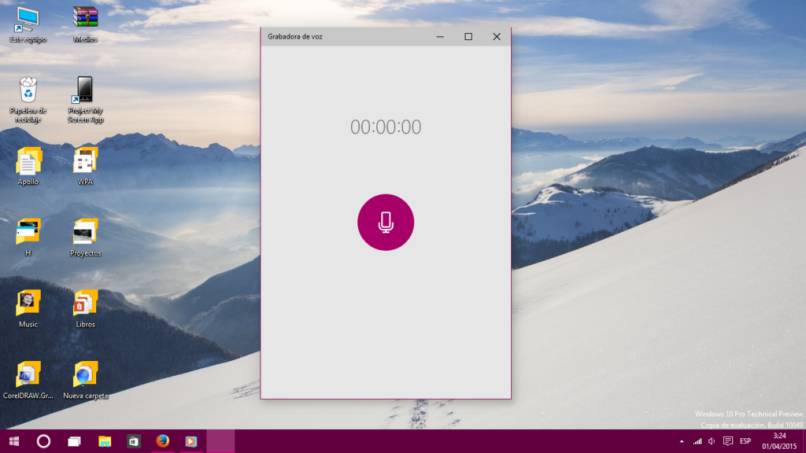Click the Cortana search circle

pyautogui.click(x=44, y=441)
